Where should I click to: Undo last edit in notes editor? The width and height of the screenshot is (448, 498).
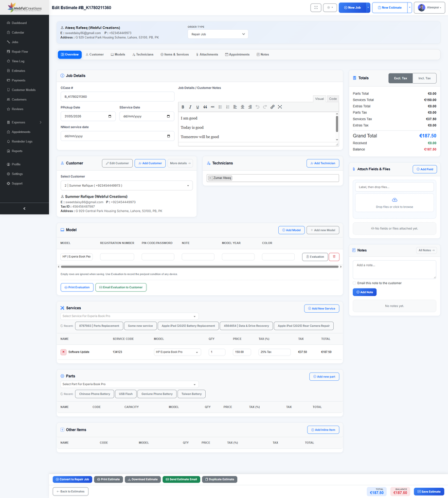click(257, 107)
